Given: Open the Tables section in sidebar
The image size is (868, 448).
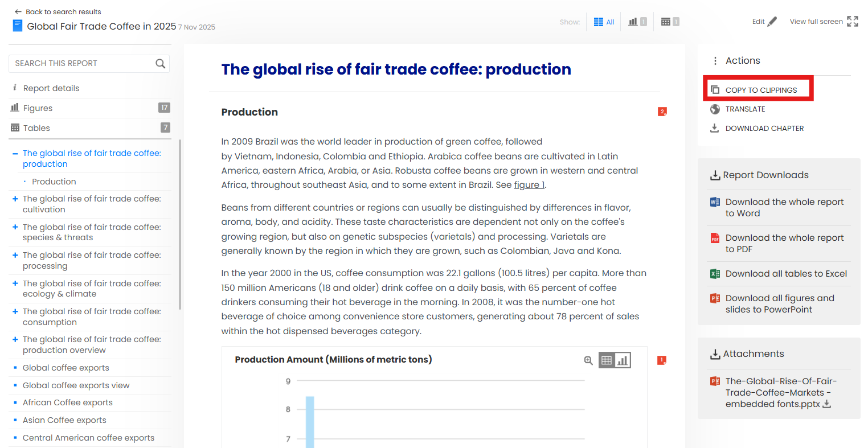Looking at the screenshot, I should (36, 128).
